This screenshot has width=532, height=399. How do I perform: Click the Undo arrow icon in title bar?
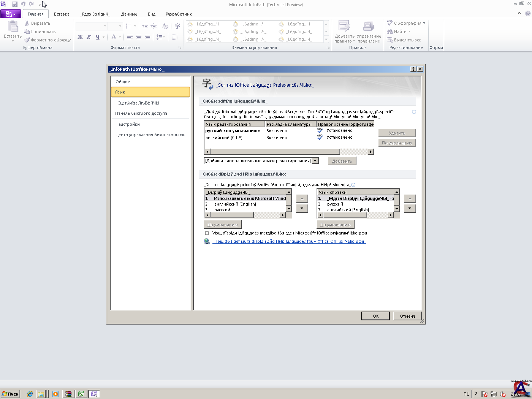(23, 4)
